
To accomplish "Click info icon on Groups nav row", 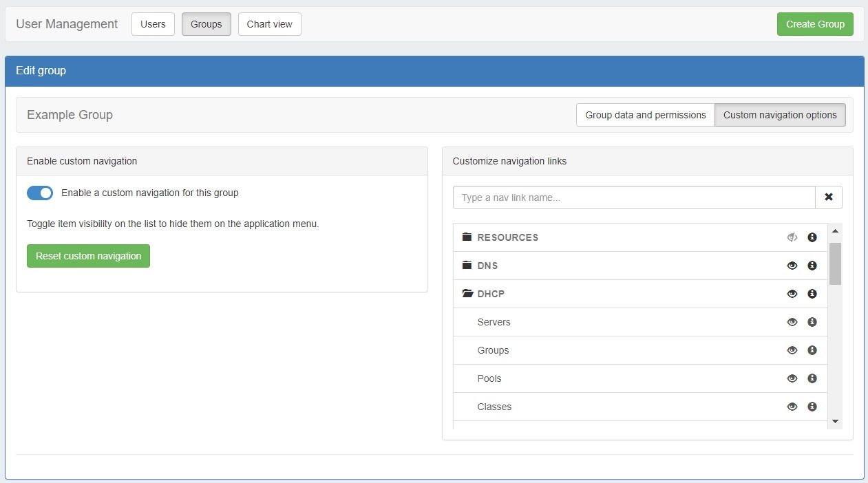I will click(812, 350).
